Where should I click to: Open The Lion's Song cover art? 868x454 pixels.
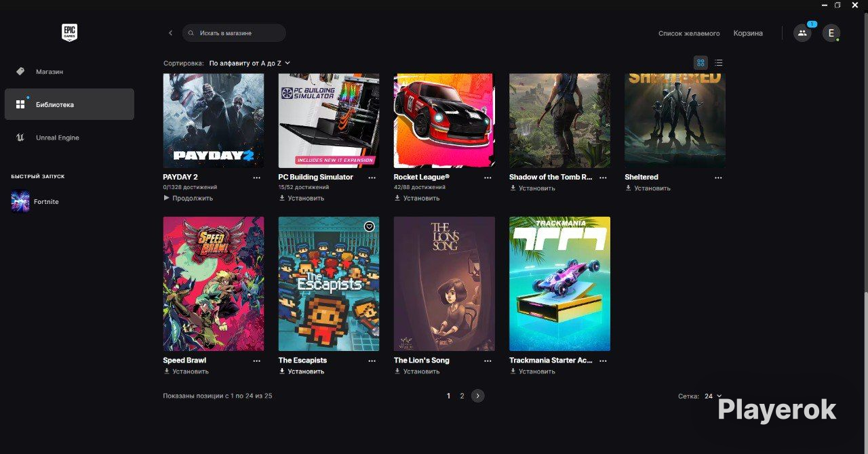(444, 284)
